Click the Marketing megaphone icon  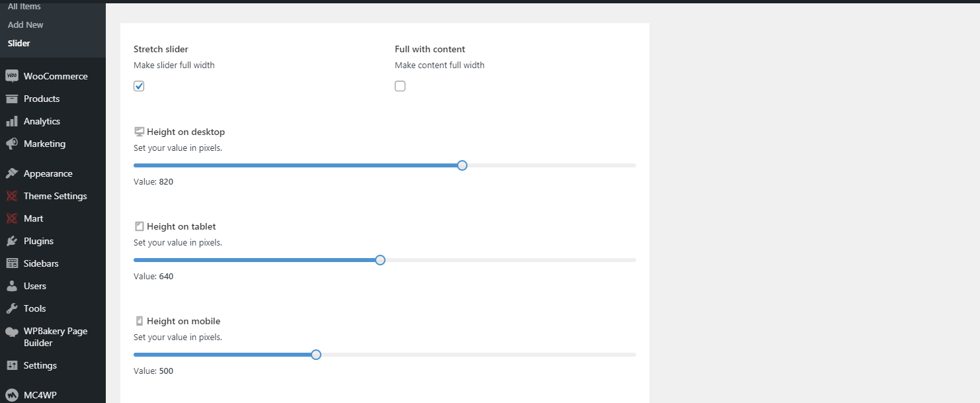(11, 144)
